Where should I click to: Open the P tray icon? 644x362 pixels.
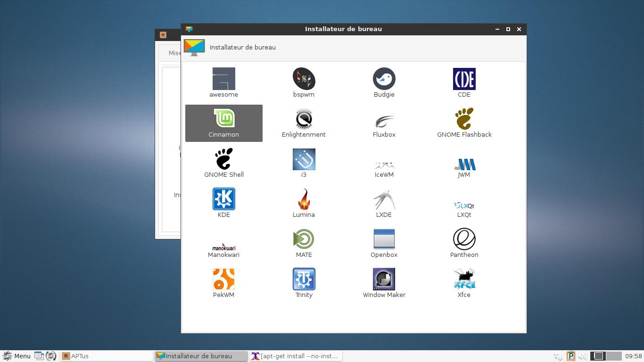570,356
